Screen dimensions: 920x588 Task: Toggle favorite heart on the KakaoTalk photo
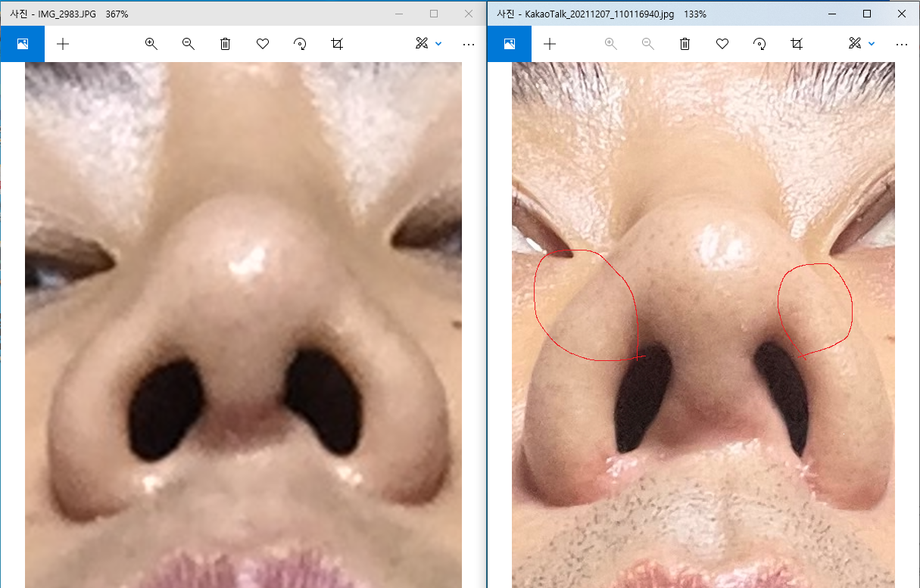pos(722,44)
